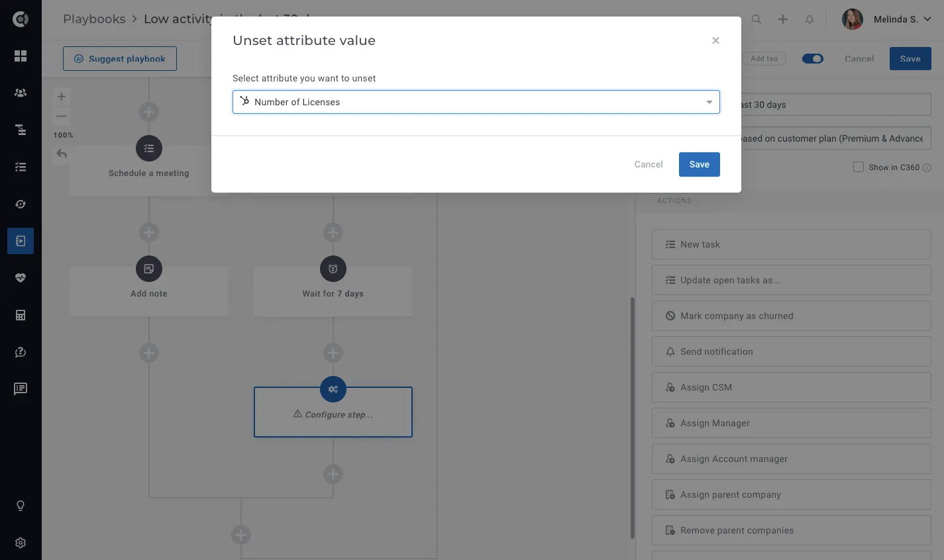Choose the Assign Manager action
The width and height of the screenshot is (944, 560).
pyautogui.click(x=792, y=423)
